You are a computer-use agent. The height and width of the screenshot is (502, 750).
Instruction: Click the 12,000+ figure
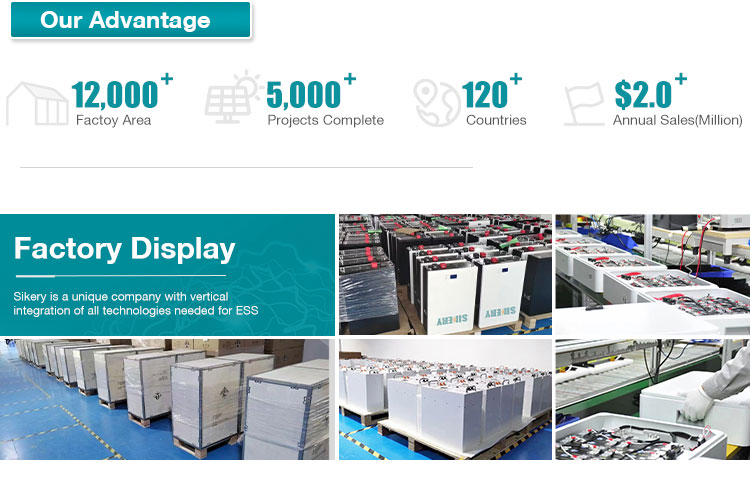tap(122, 91)
